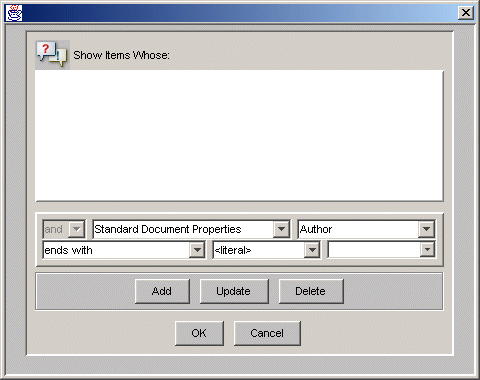Viewport: 480px width, 380px height.
Task: Click inside the empty criteria list area
Action: pos(239,135)
